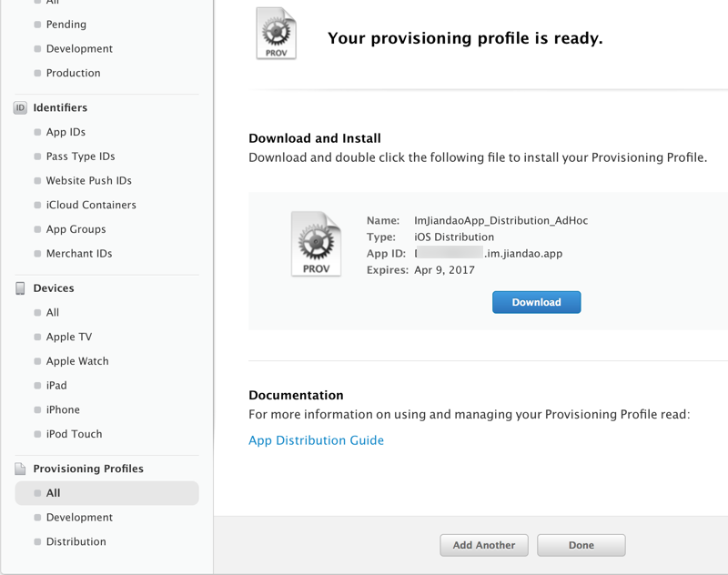
Task: View iPhone devices list
Action: click(x=63, y=409)
